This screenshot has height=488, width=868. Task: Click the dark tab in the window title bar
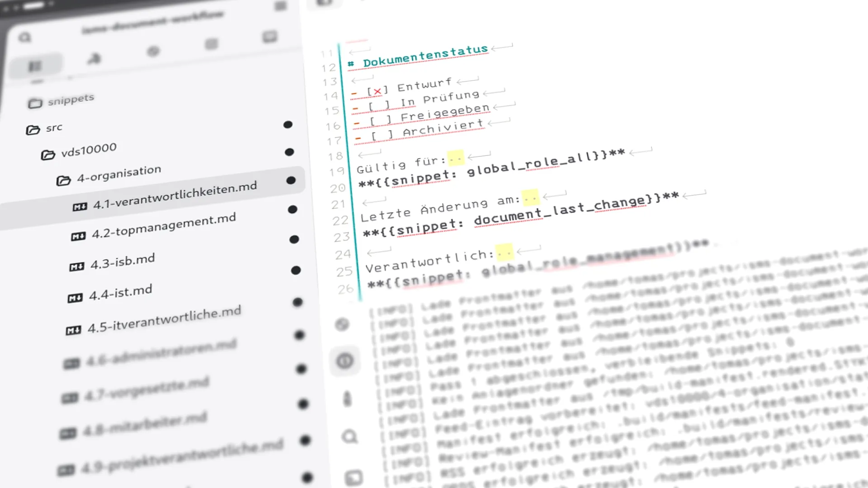(x=34, y=6)
